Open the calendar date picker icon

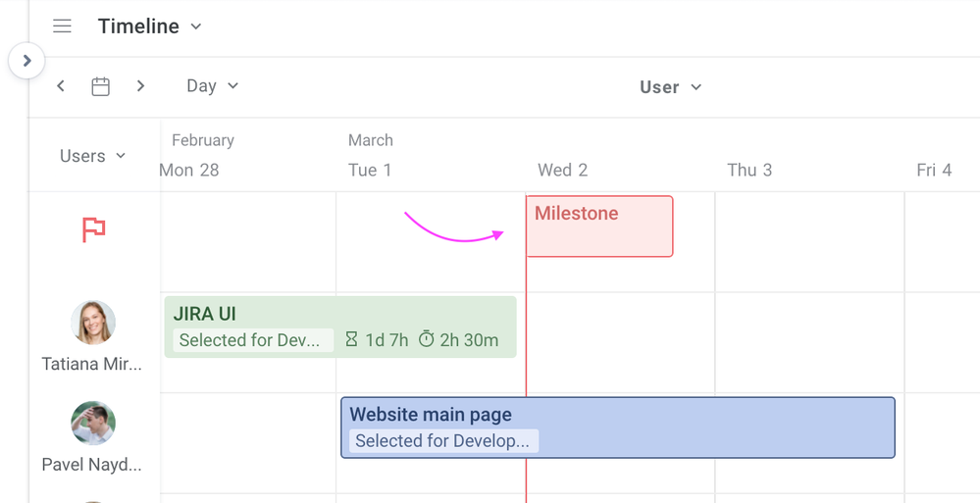pos(101,86)
